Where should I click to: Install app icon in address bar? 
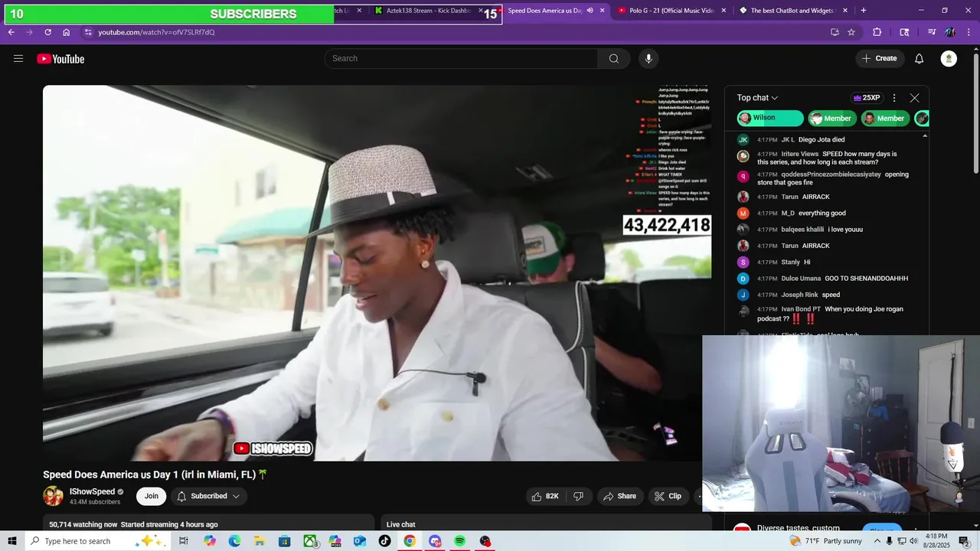point(835,32)
